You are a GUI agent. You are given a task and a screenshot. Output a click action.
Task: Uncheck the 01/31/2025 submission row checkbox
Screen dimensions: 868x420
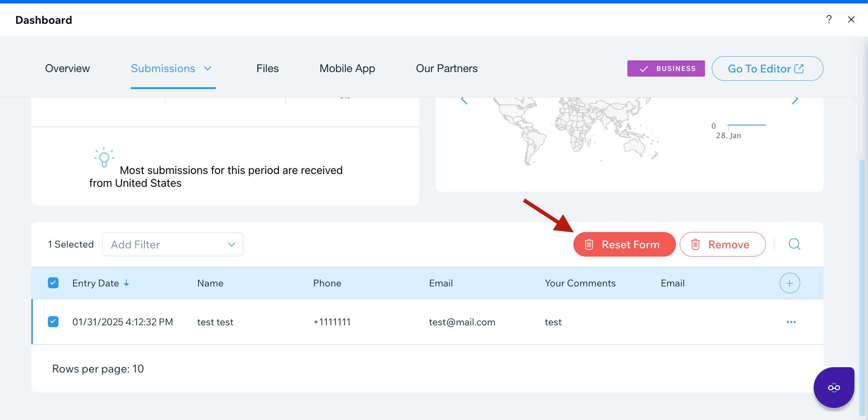53,322
